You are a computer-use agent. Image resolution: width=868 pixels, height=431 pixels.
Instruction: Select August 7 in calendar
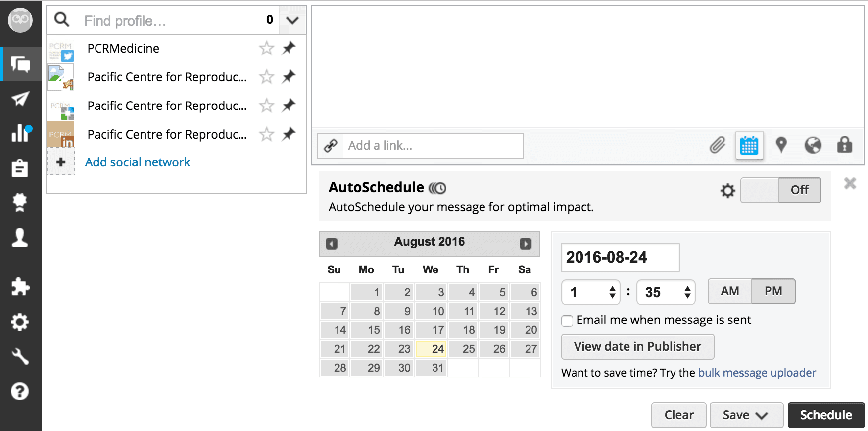click(335, 311)
